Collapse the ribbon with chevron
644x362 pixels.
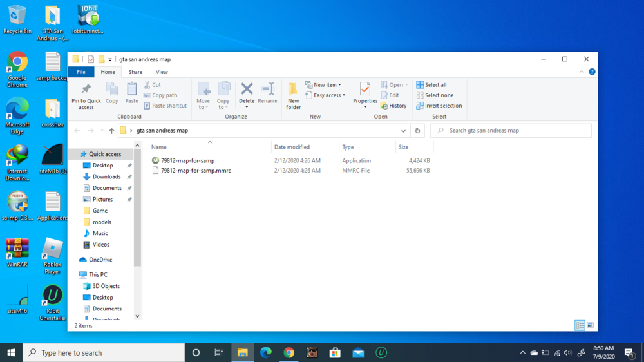tap(582, 72)
